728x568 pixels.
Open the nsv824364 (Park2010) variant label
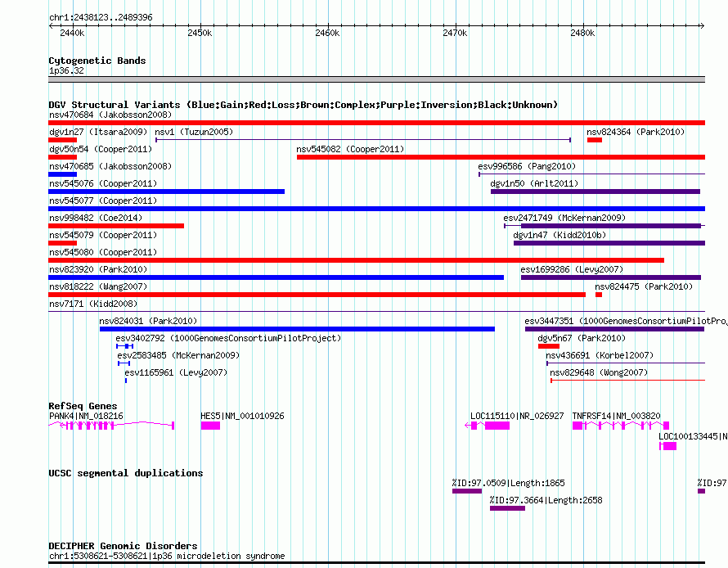tap(635, 132)
